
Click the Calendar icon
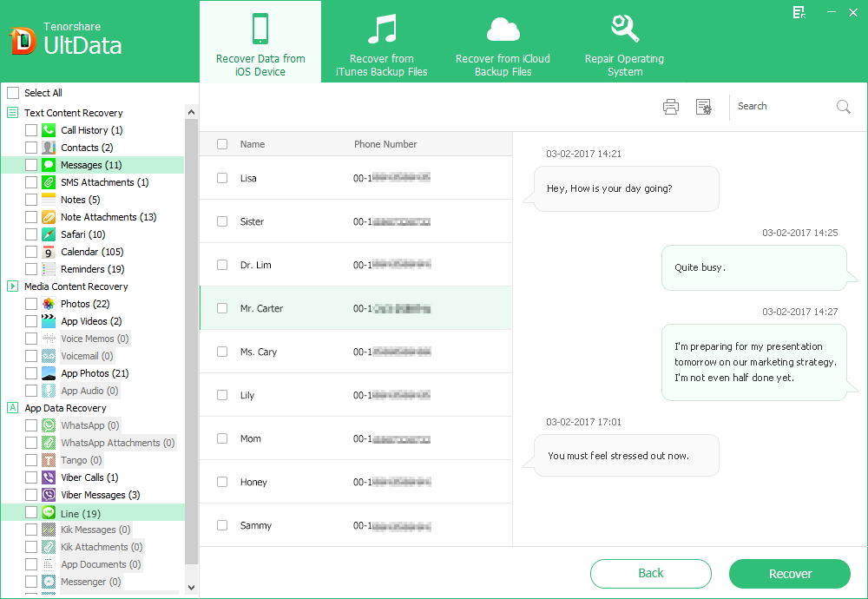[x=49, y=252]
